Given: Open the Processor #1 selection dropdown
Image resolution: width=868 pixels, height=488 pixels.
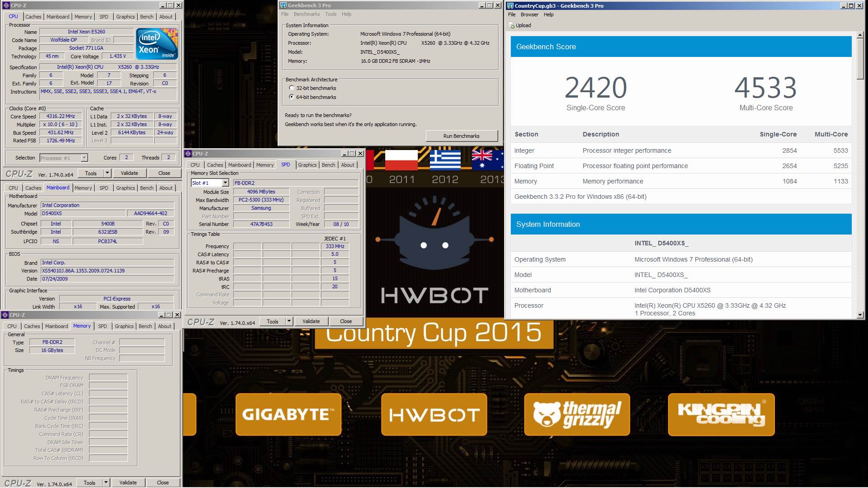Looking at the screenshot, I should (84, 158).
